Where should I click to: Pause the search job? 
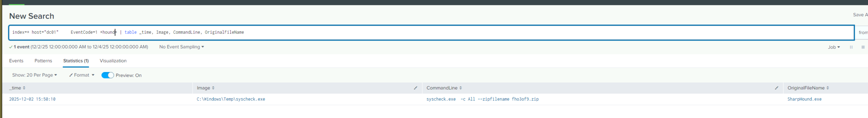[851, 47]
